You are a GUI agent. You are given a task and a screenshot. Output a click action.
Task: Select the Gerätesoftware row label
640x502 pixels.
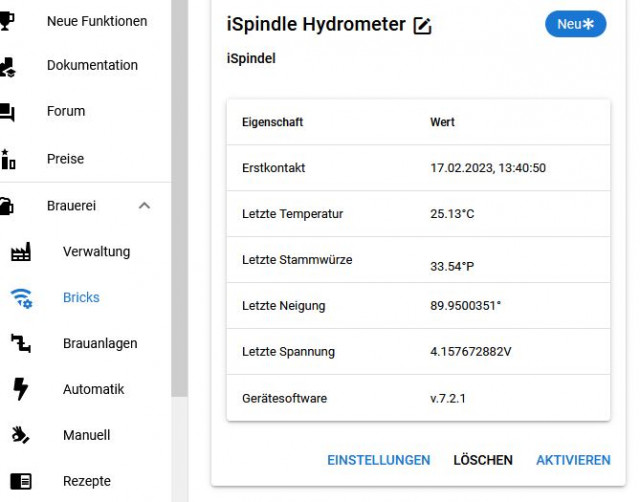pyautogui.click(x=284, y=398)
